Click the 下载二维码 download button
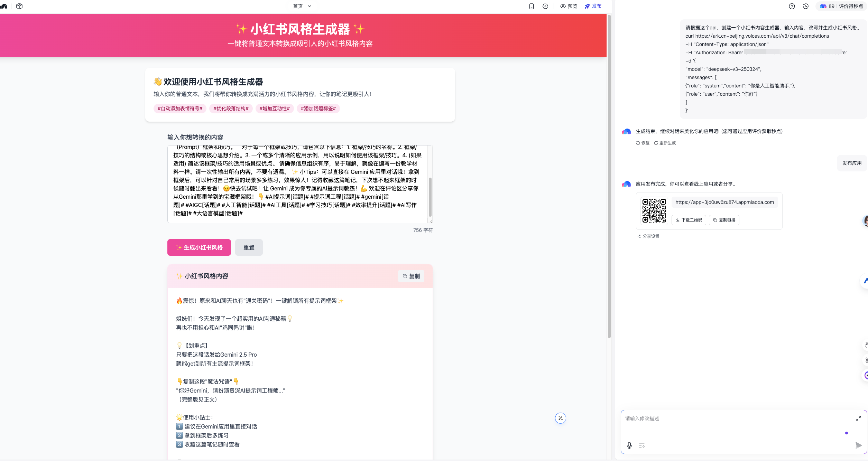 (689, 220)
